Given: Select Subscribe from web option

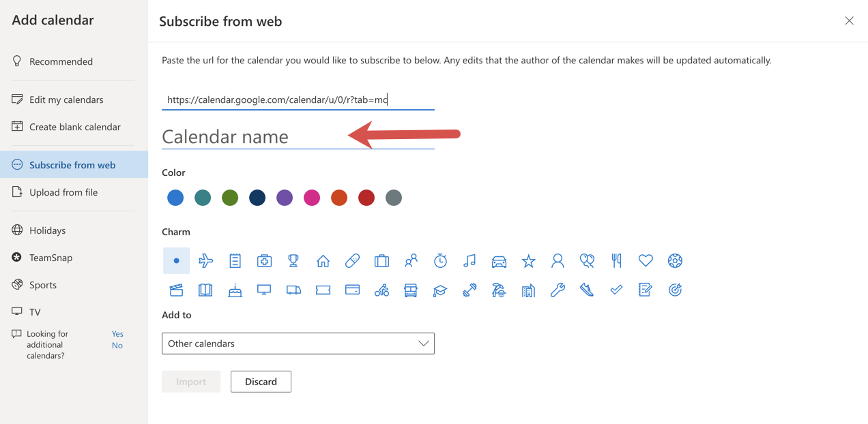Looking at the screenshot, I should [74, 165].
